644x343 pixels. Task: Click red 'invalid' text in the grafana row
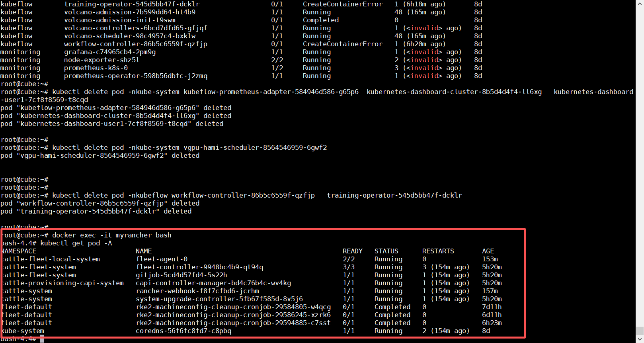[x=424, y=52]
